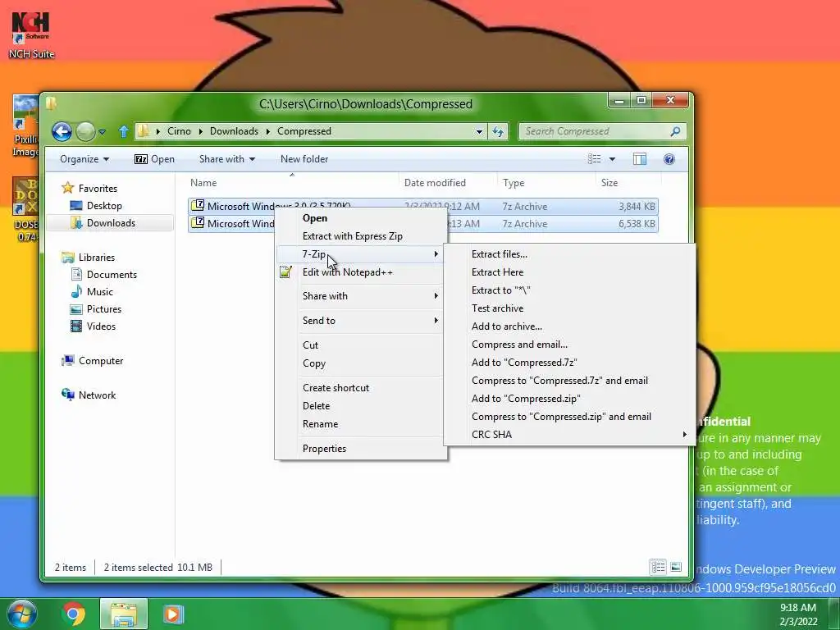Choose Cut in the context menu
The width and height of the screenshot is (840, 630).
tap(361, 345)
